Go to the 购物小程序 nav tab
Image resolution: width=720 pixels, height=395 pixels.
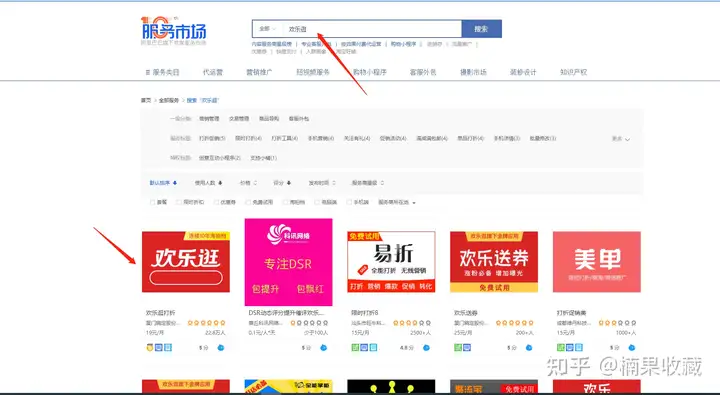coord(370,72)
